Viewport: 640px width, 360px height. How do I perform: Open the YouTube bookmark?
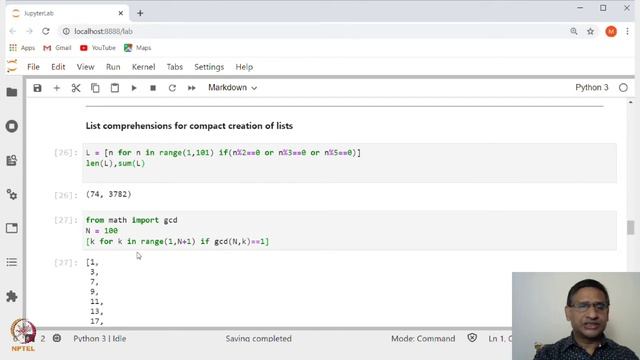point(98,48)
